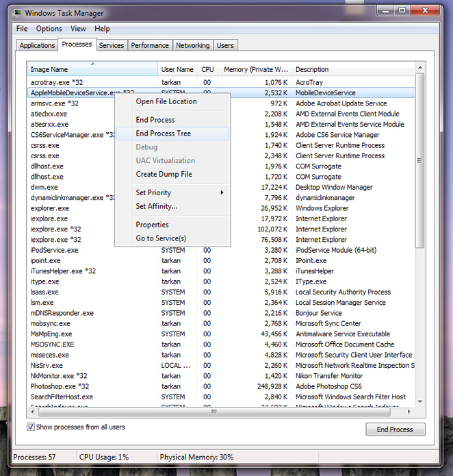Select the explorer.exe process
Screen dimensions: 453x476
point(50,208)
